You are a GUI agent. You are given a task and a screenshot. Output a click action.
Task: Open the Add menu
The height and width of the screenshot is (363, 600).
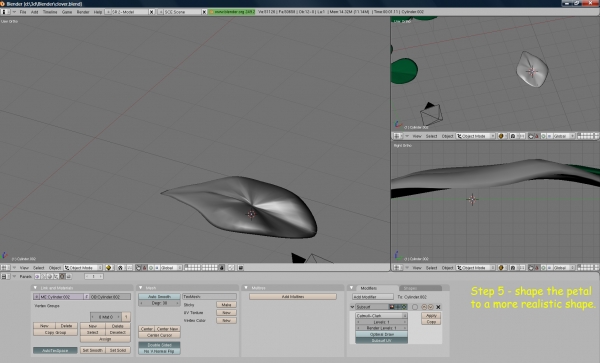[34, 12]
